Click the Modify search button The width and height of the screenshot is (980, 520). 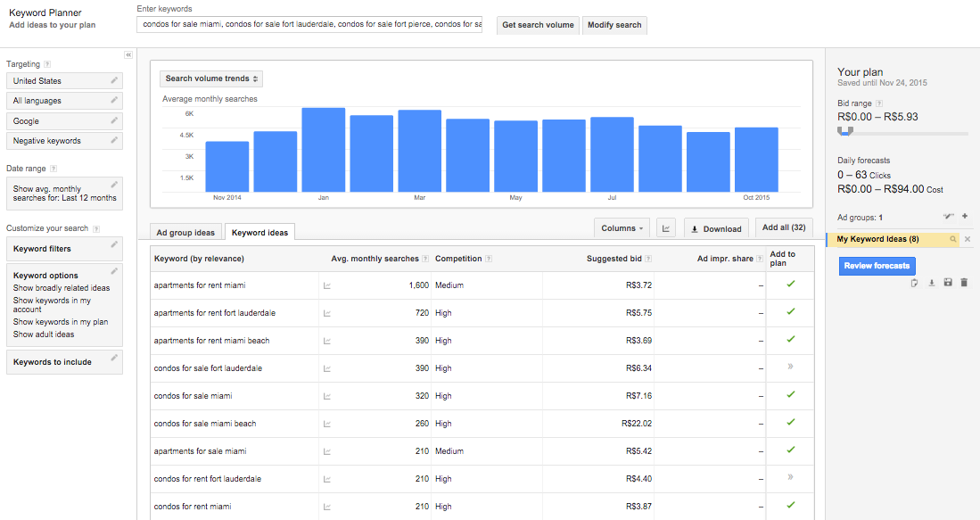614,25
